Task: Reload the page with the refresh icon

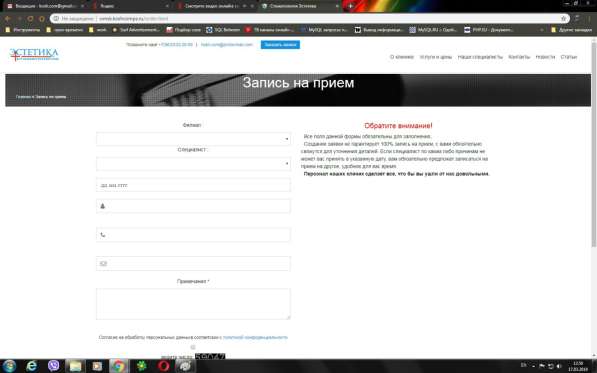Action: (30, 18)
